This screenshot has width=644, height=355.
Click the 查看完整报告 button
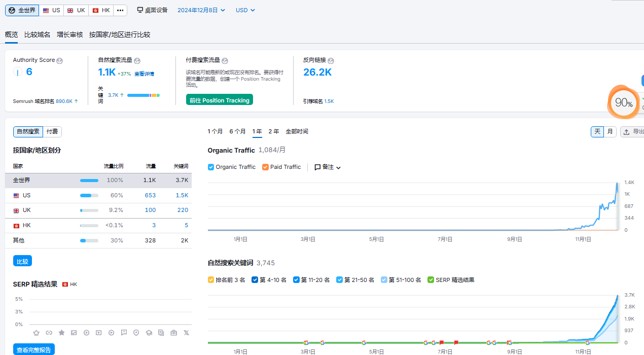point(33,349)
